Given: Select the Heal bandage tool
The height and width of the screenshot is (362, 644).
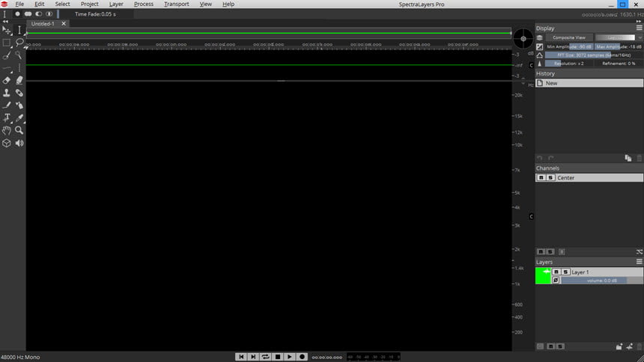Looking at the screenshot, I should tap(19, 93).
